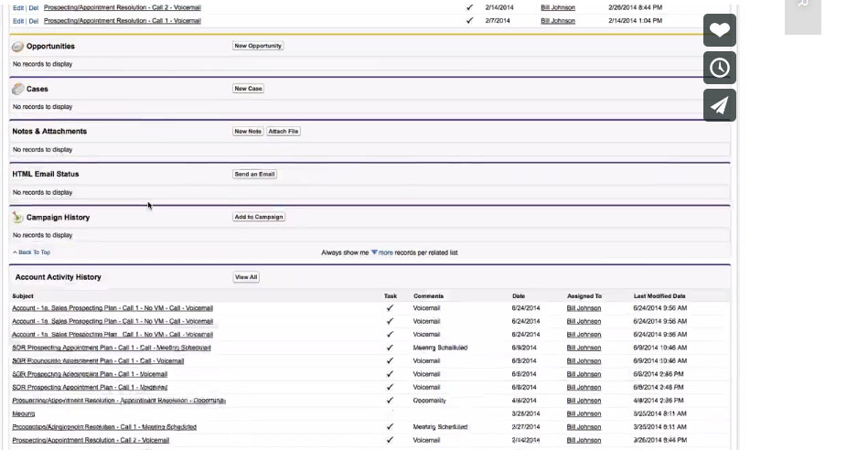Click the Assigned To column header
Viewport: 868px width, 450px height.
coord(584,296)
